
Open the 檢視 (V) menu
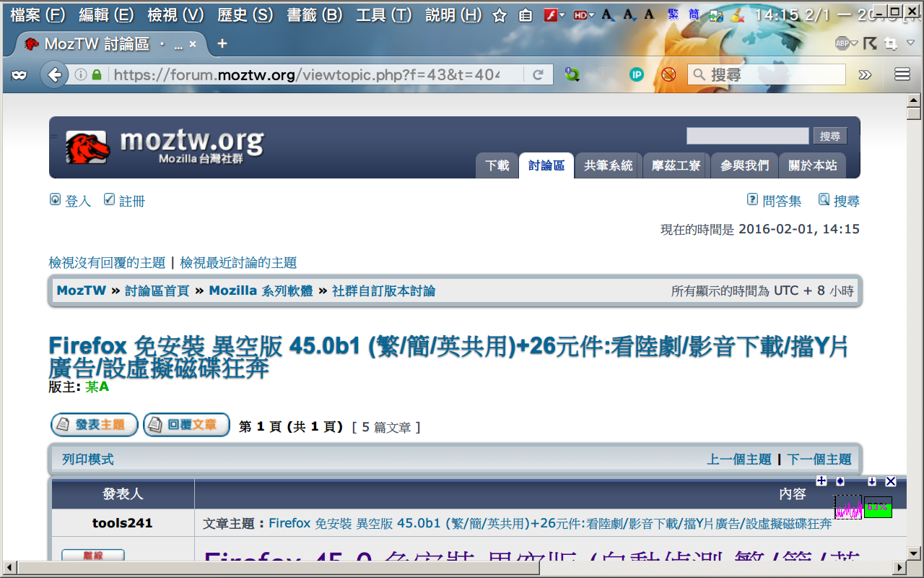175,15
